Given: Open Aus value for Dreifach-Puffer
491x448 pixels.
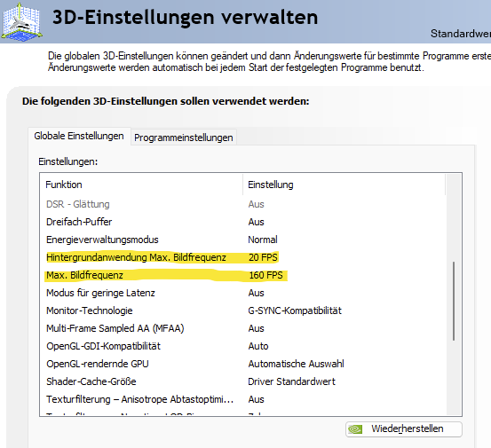Looking at the screenshot, I should pos(256,222).
